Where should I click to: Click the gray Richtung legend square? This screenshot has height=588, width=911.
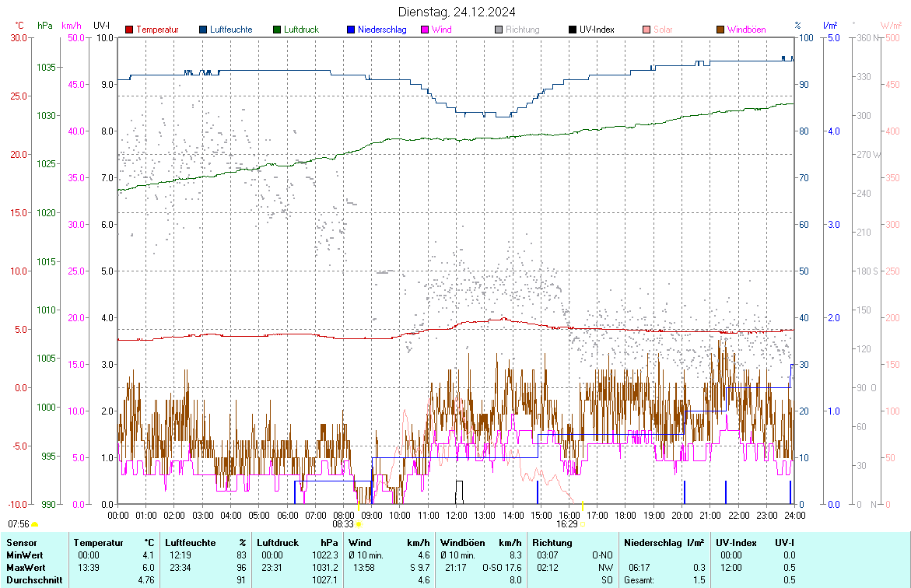[x=499, y=30]
